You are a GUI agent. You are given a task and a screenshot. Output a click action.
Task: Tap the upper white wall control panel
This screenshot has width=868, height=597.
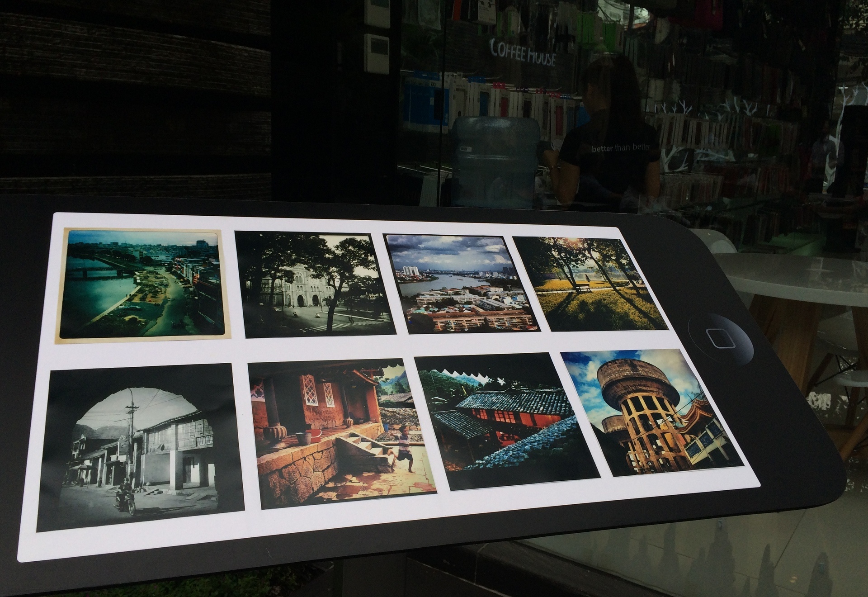377,14
